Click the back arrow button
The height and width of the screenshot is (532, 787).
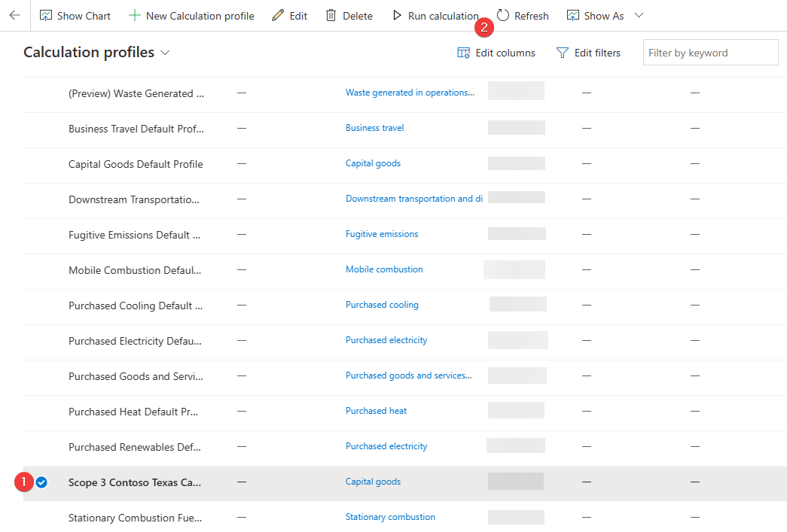pyautogui.click(x=15, y=15)
